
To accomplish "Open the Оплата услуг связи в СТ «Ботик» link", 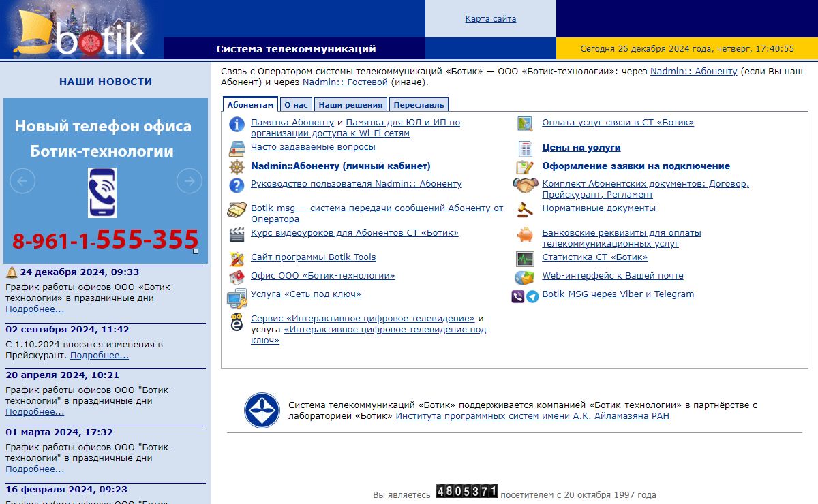I will tap(618, 123).
